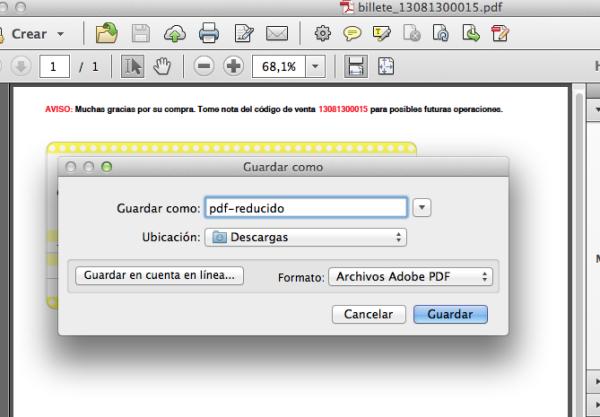Expand the save dialog with arrow button

pyautogui.click(x=422, y=208)
